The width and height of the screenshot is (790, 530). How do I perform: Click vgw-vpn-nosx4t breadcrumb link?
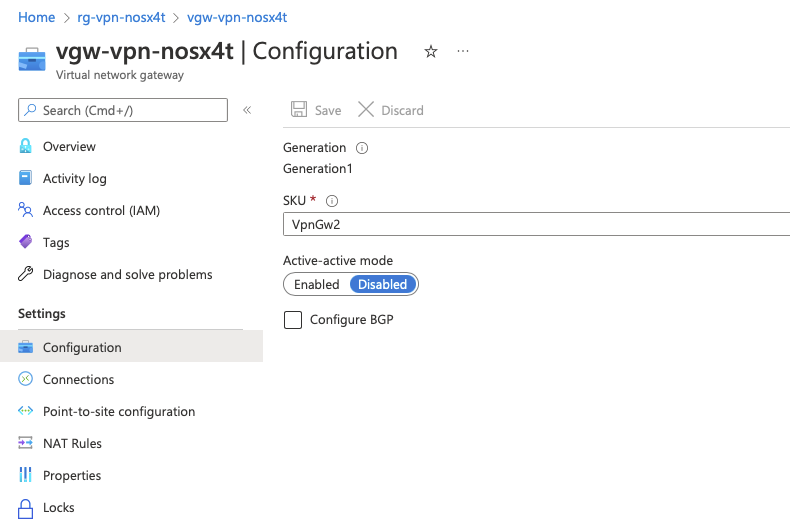237,17
